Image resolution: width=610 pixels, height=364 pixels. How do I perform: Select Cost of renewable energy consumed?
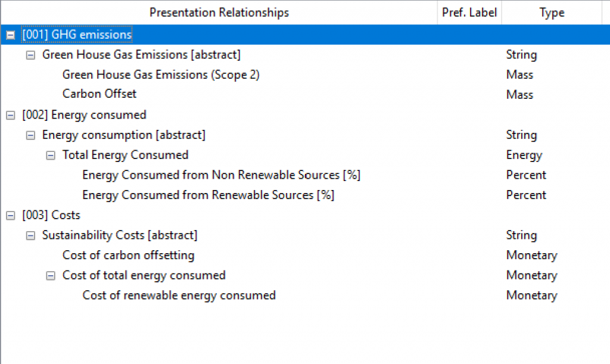tap(179, 295)
